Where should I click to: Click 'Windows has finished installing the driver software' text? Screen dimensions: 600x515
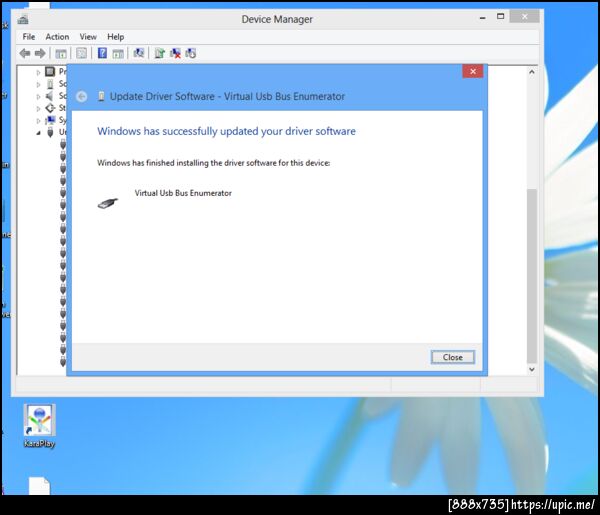[x=214, y=163]
